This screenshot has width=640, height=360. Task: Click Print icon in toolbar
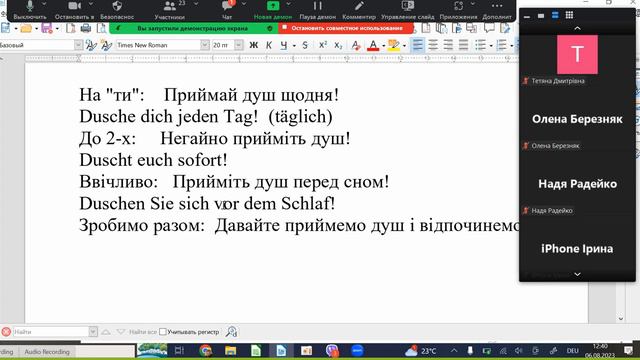86,28
